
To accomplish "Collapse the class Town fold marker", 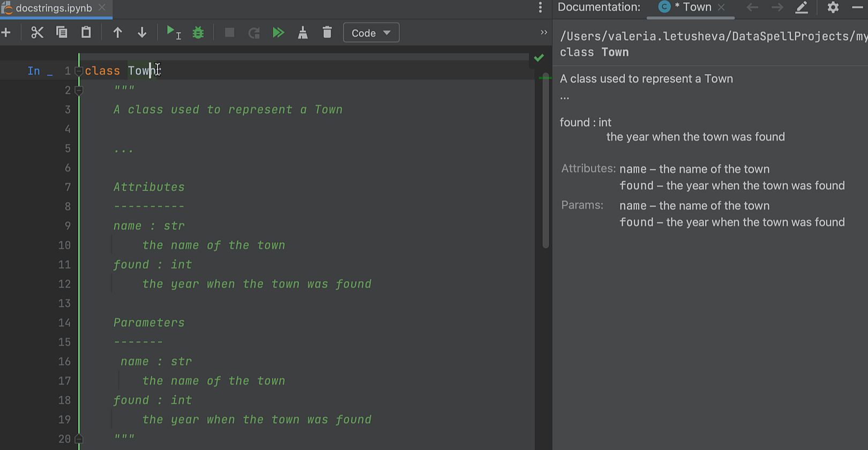I will [x=79, y=71].
